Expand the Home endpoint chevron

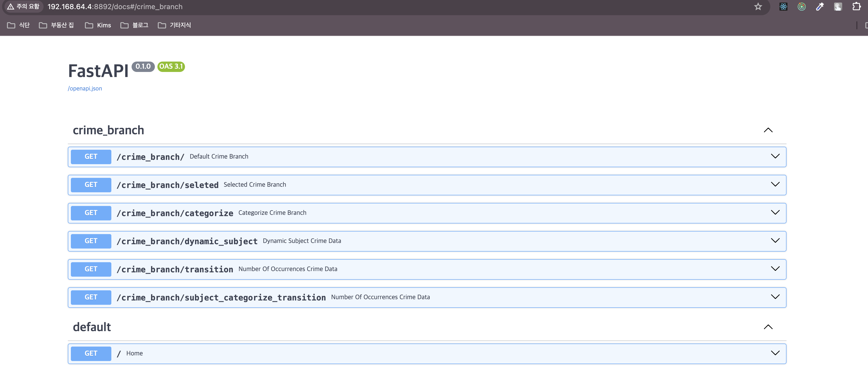pos(775,353)
